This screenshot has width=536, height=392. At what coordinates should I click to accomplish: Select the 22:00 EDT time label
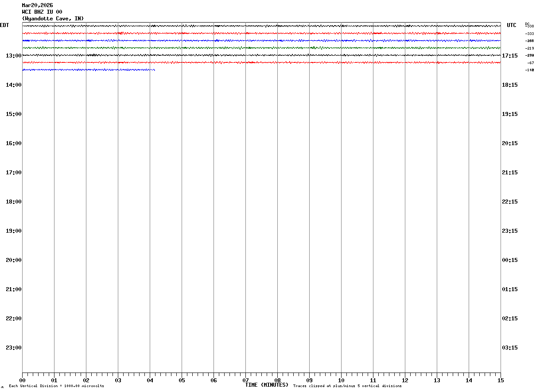click(x=14, y=319)
